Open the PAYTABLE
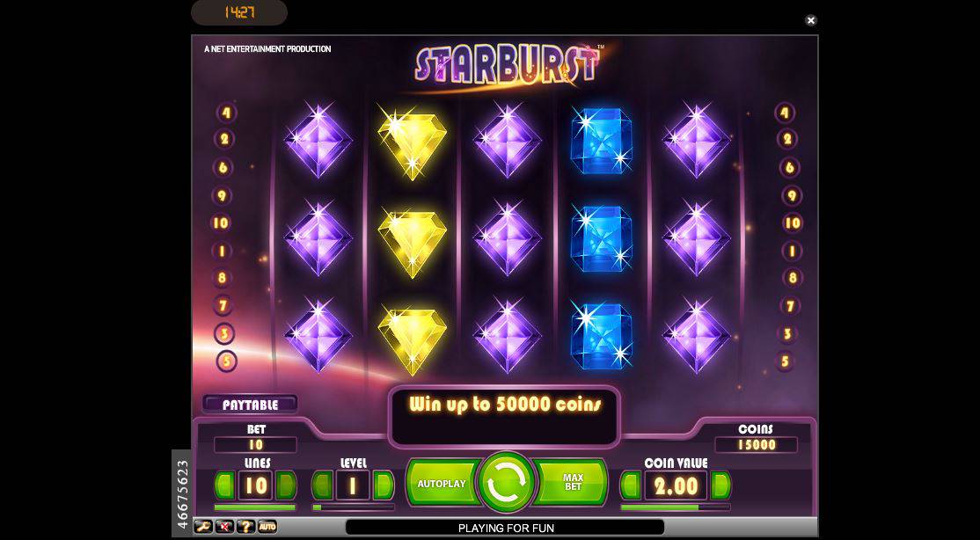Screen dimensions: 980x540 tap(250, 405)
